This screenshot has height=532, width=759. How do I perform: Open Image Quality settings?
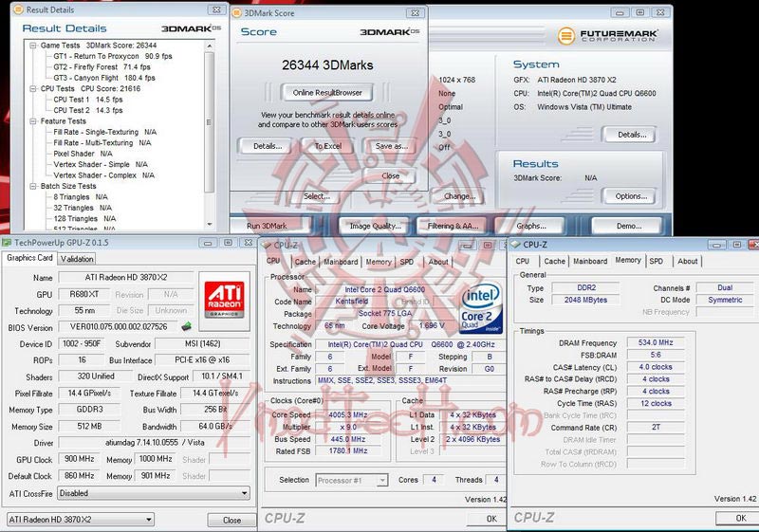point(375,226)
